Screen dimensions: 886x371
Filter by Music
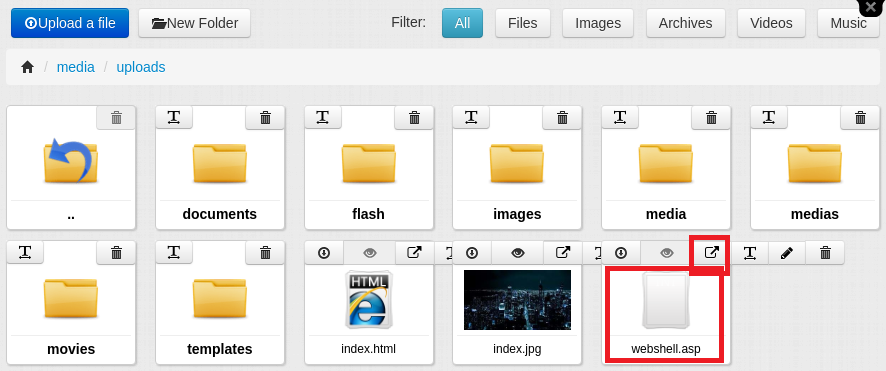pyautogui.click(x=848, y=23)
